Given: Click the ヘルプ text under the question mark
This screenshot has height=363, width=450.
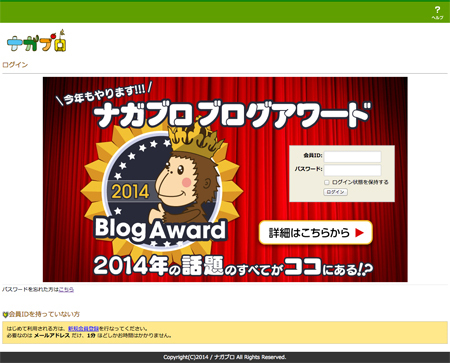Looking at the screenshot, I should (x=437, y=18).
